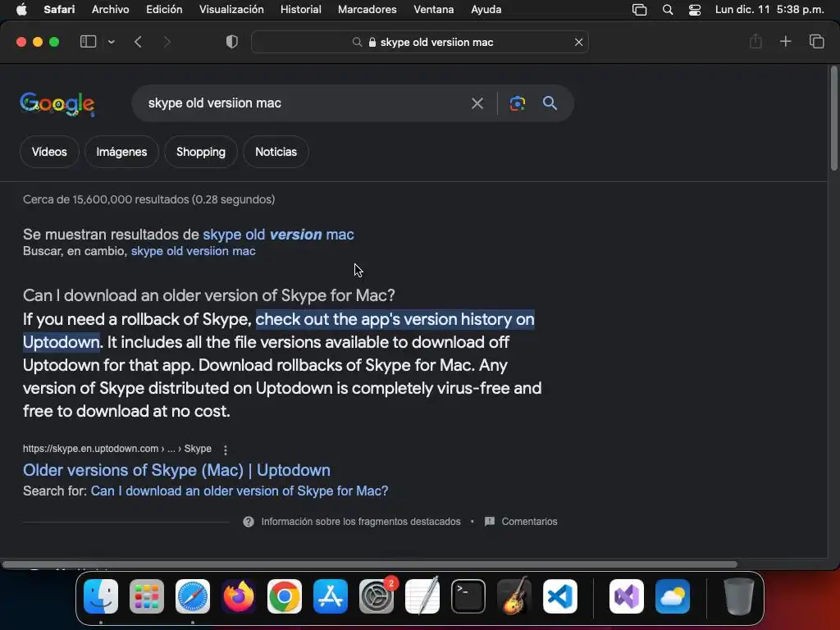
Task: Launch Firefox from the Dock
Action: [239, 596]
